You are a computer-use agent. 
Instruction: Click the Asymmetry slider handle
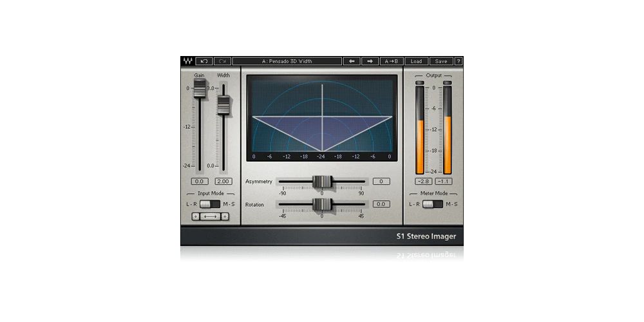[x=322, y=182]
